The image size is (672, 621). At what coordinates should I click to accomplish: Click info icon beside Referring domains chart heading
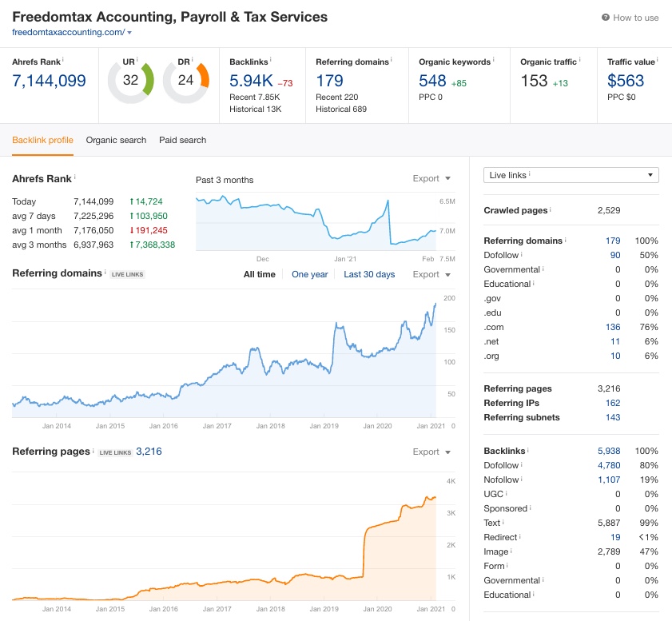(105, 272)
